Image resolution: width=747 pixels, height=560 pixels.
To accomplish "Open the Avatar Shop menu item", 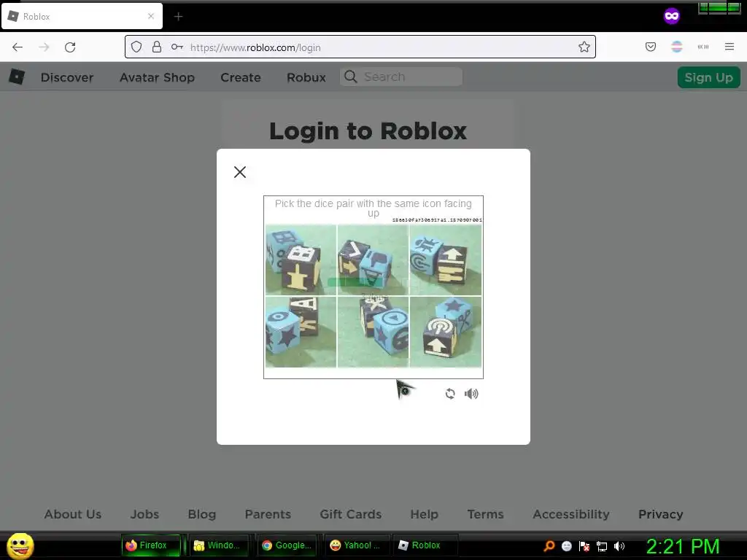I will [x=158, y=77].
